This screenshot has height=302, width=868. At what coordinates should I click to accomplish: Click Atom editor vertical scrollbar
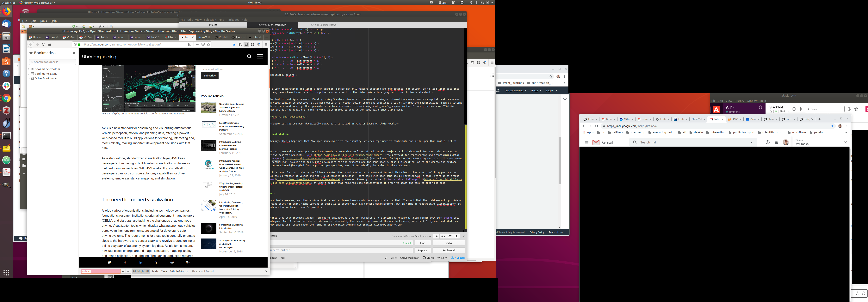tap(466, 177)
